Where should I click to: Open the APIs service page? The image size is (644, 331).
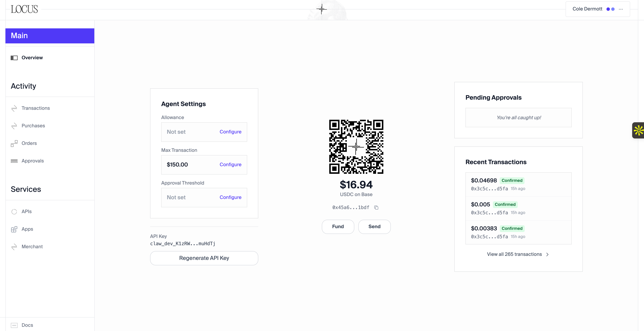click(x=27, y=212)
